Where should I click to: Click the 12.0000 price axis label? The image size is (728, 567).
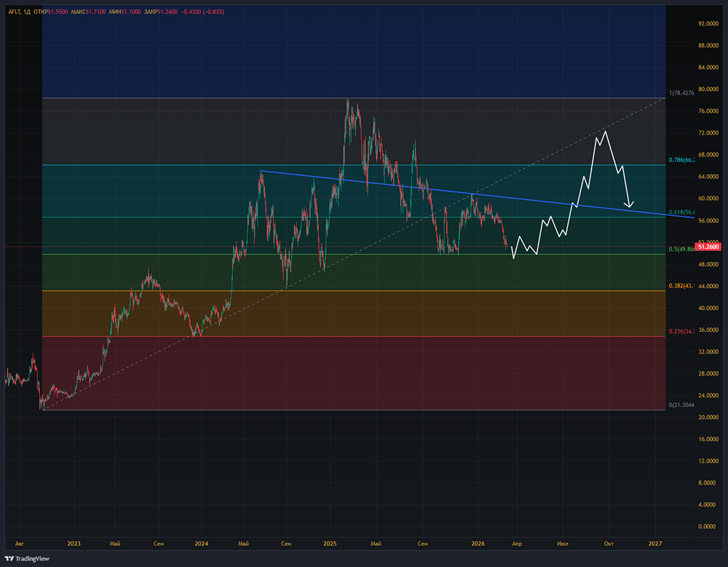[708, 461]
